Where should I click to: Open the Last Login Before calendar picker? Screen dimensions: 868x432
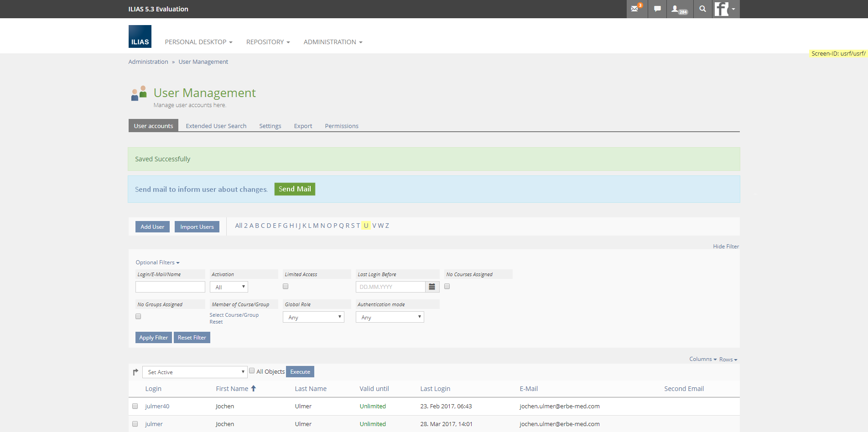(432, 287)
